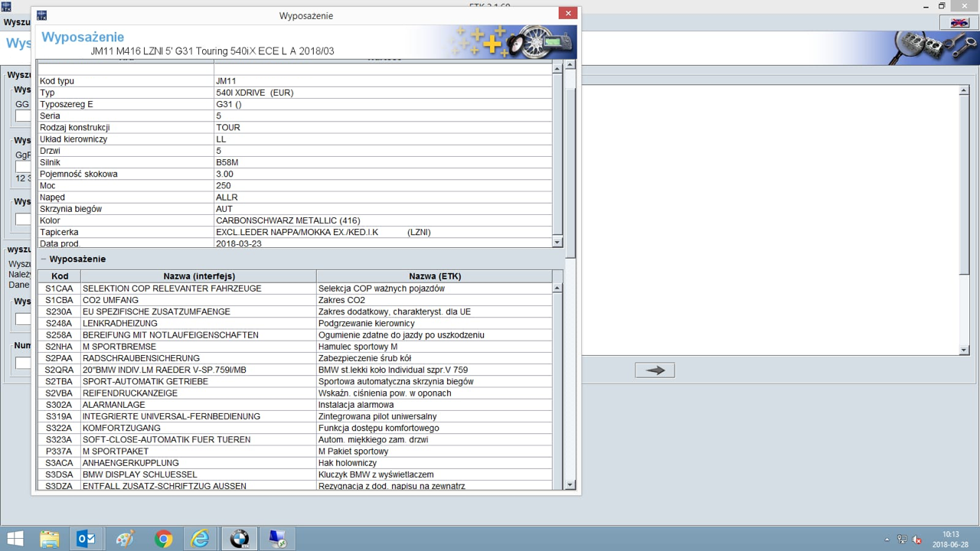The width and height of the screenshot is (980, 551).
Task: Select equipment code S2PAA
Action: (x=59, y=358)
